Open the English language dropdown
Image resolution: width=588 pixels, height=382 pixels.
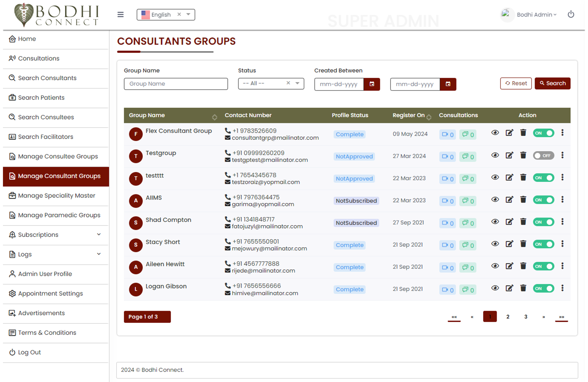(x=188, y=14)
